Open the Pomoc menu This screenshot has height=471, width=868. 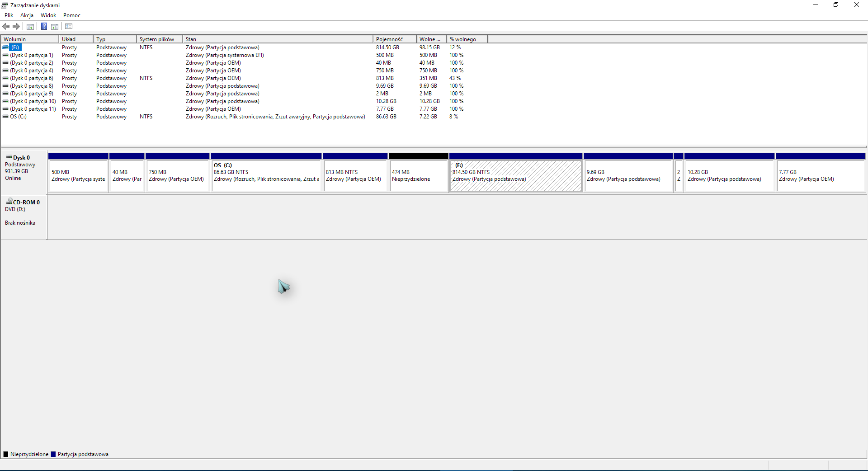pyautogui.click(x=72, y=15)
